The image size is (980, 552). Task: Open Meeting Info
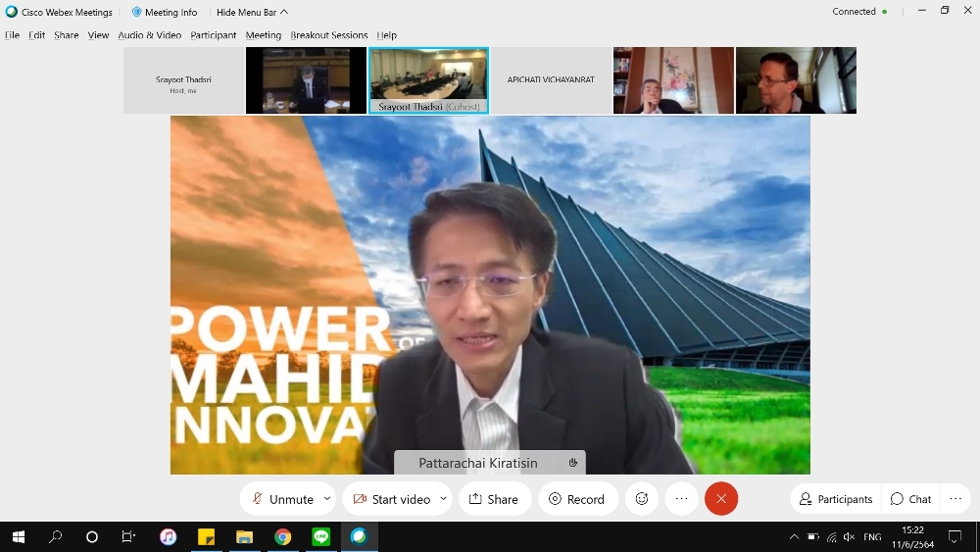[164, 12]
